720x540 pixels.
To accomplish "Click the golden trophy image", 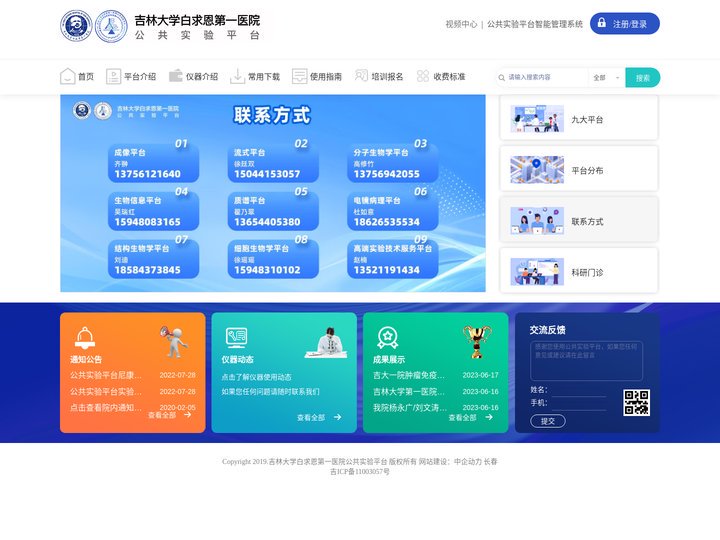I will click(x=477, y=342).
